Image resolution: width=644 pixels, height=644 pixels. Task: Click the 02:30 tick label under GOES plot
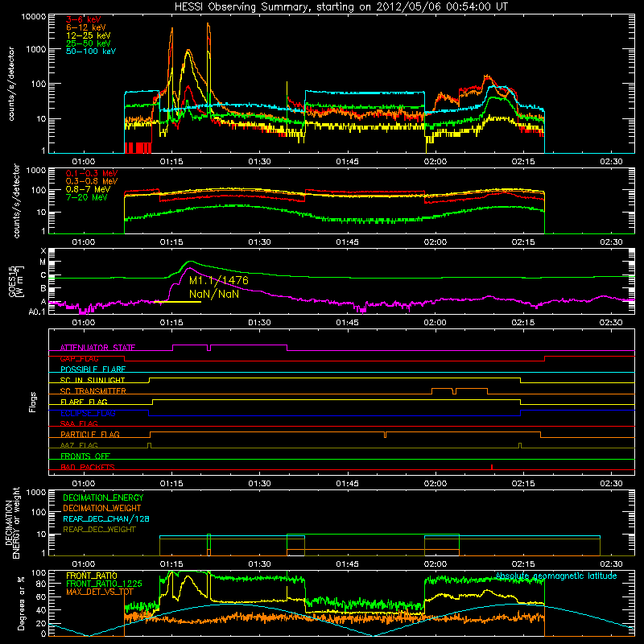pos(611,323)
